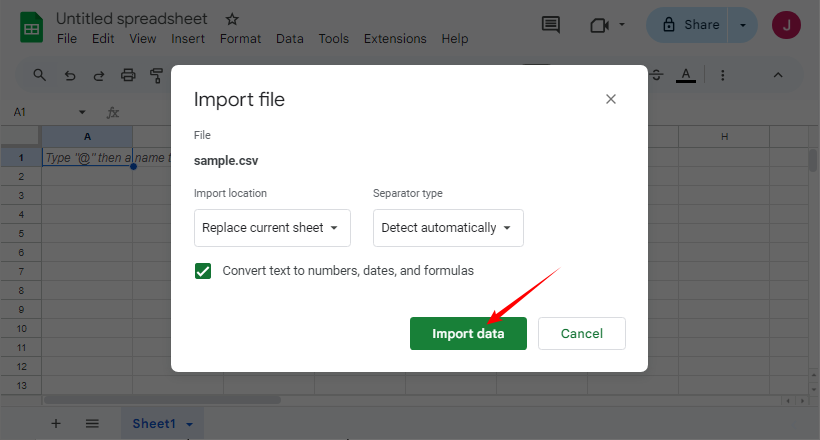Click the Cancel button
820x440 pixels.
(582, 333)
